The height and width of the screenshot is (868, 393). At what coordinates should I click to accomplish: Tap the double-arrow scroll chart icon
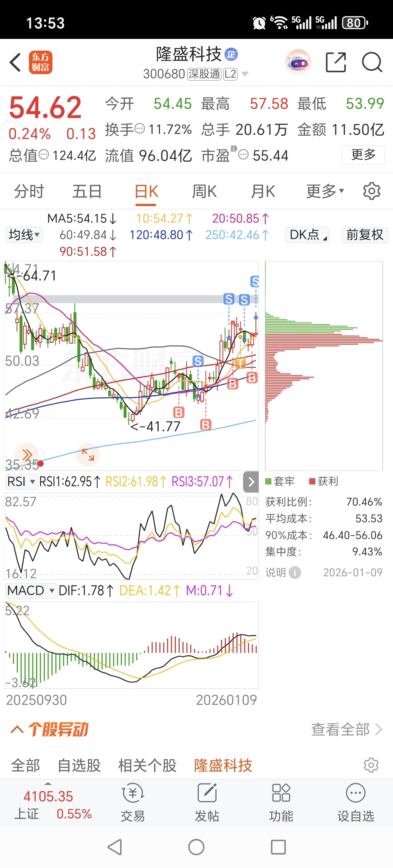tap(27, 455)
